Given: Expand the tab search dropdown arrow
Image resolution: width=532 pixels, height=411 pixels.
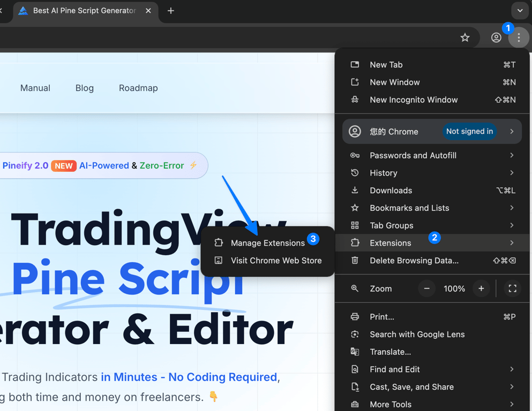Looking at the screenshot, I should [520, 11].
